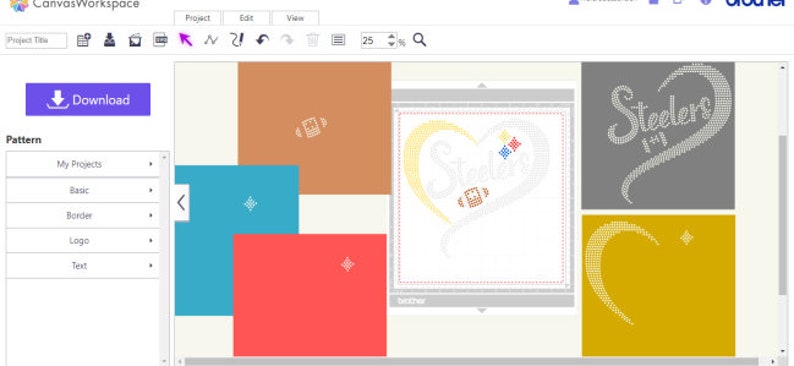Select the diamond shape on blue rectangle
Viewport: 794px width, 366px height.
point(250,204)
